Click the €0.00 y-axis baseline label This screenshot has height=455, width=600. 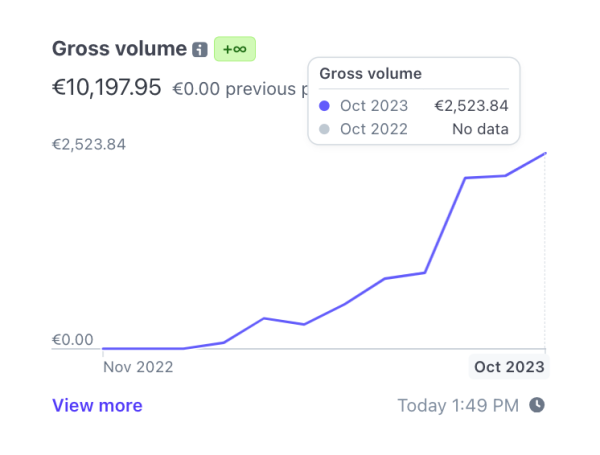tap(73, 340)
